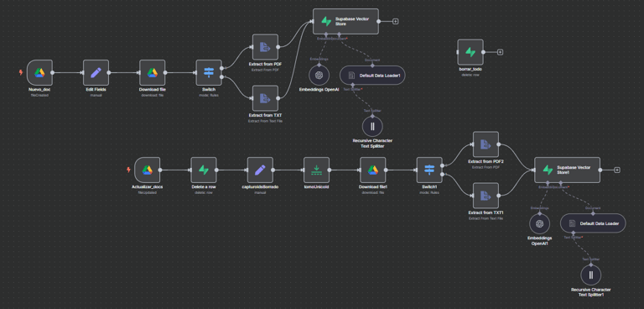The height and width of the screenshot is (309, 644).
Task: Open the Delete a row node
Action: click(x=203, y=170)
